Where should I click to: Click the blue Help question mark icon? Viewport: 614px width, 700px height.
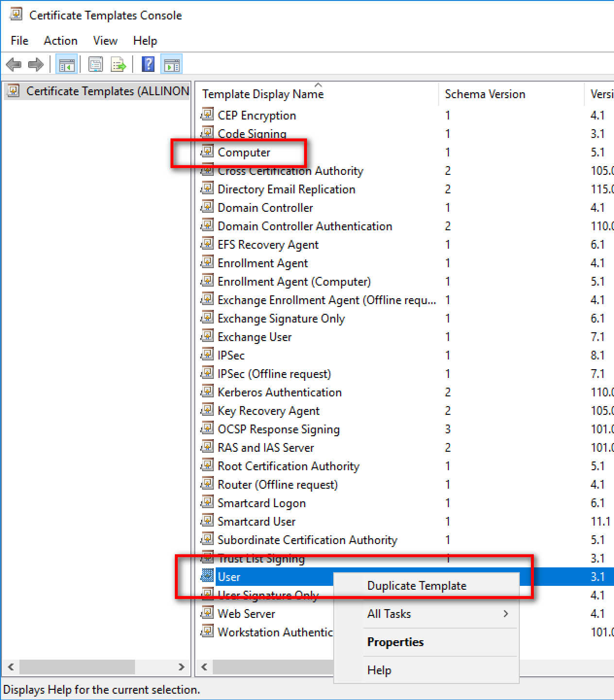(x=148, y=65)
